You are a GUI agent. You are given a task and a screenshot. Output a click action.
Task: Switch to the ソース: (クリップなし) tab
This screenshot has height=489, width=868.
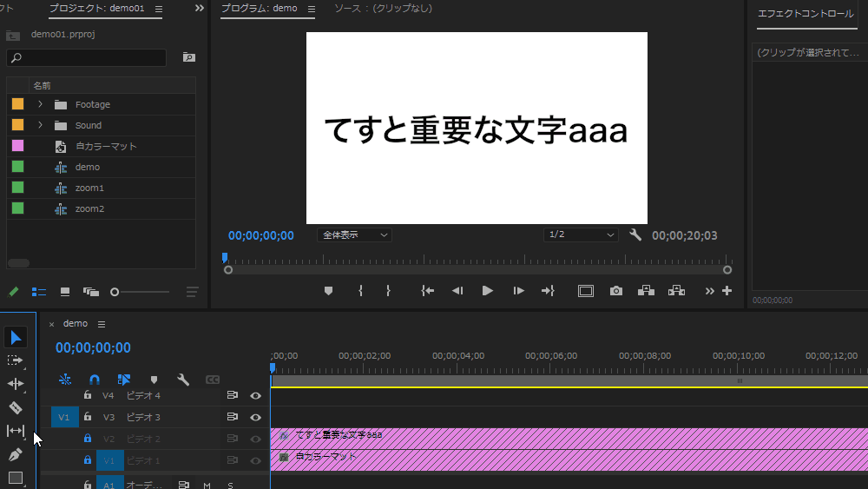pos(383,9)
